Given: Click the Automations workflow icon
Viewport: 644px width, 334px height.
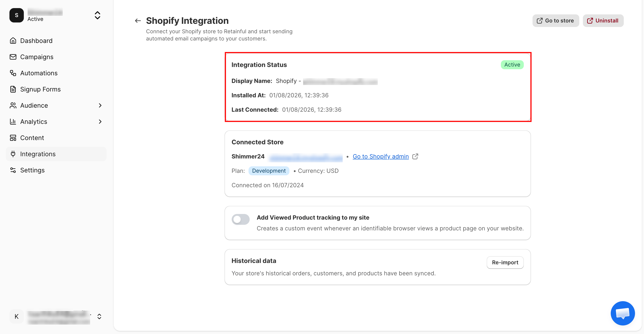Looking at the screenshot, I should coord(13,73).
